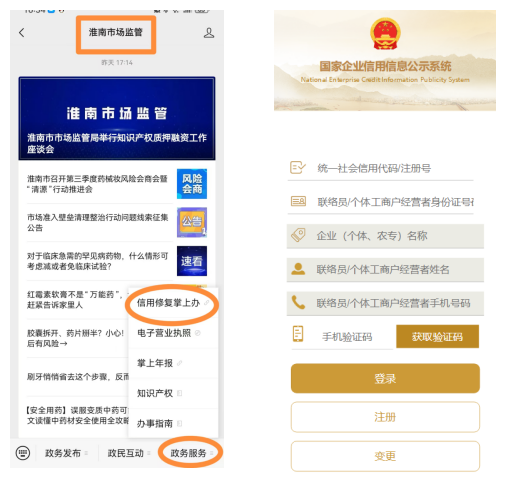Click the 获取验证码 button
The height and width of the screenshot is (482, 509).
coord(437,337)
